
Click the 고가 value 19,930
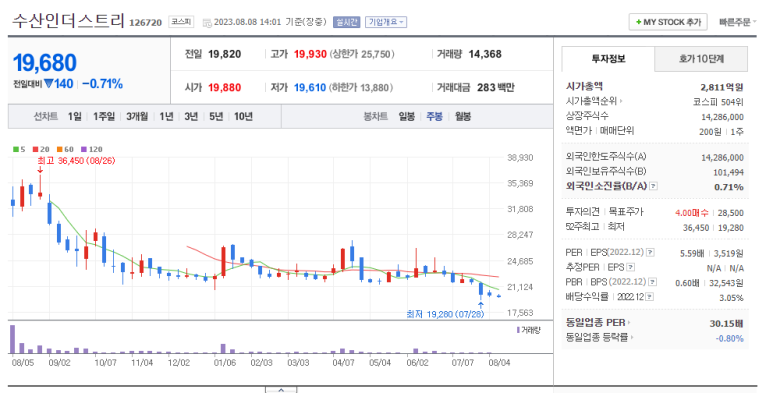(x=310, y=54)
